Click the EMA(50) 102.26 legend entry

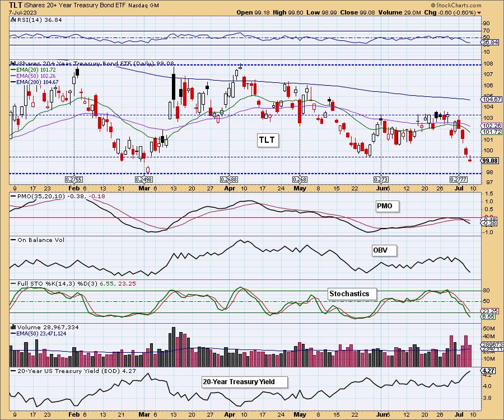click(x=34, y=76)
